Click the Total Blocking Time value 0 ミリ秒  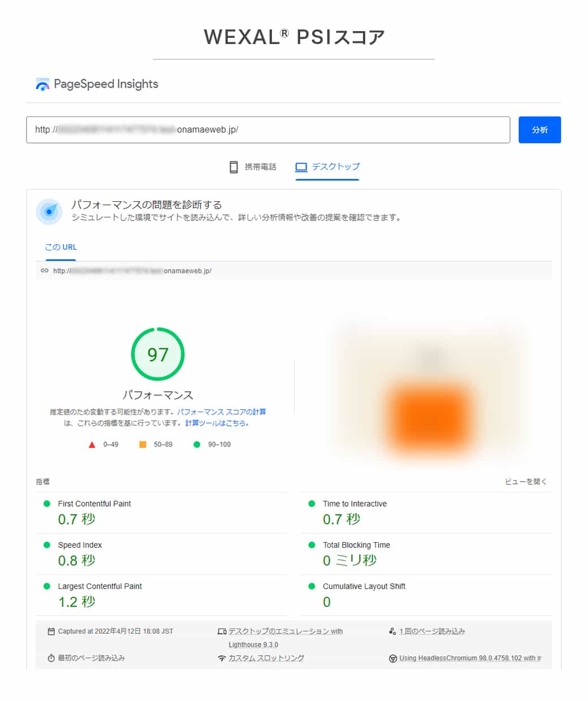point(350,560)
